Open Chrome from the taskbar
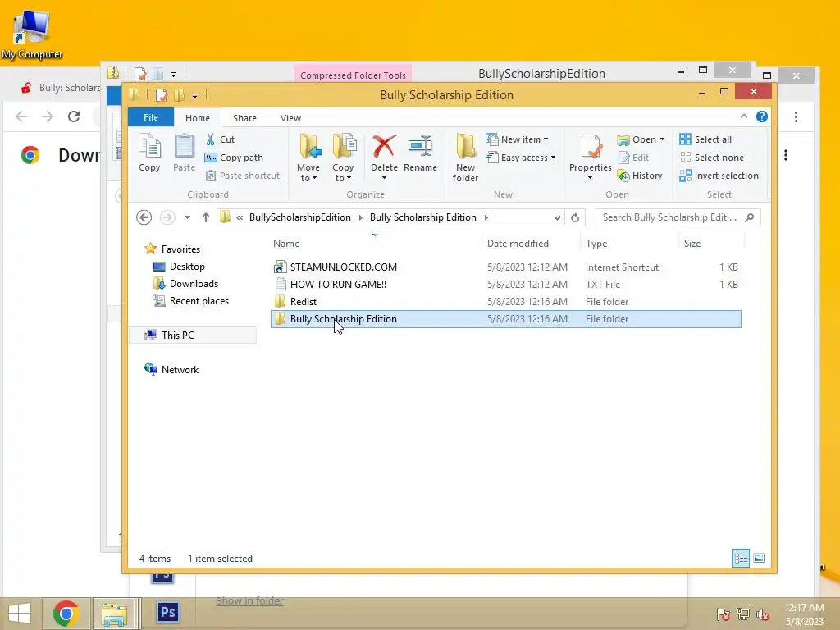This screenshot has height=630, width=840. pos(66,613)
